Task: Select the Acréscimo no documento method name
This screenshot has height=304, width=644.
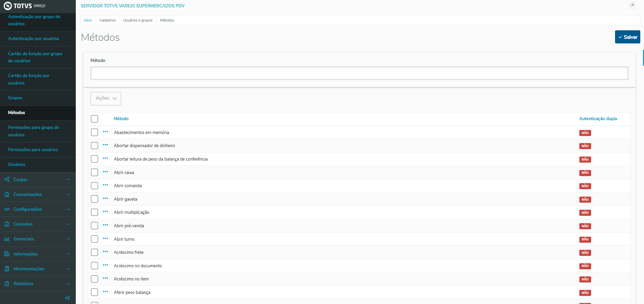Action: (x=138, y=266)
